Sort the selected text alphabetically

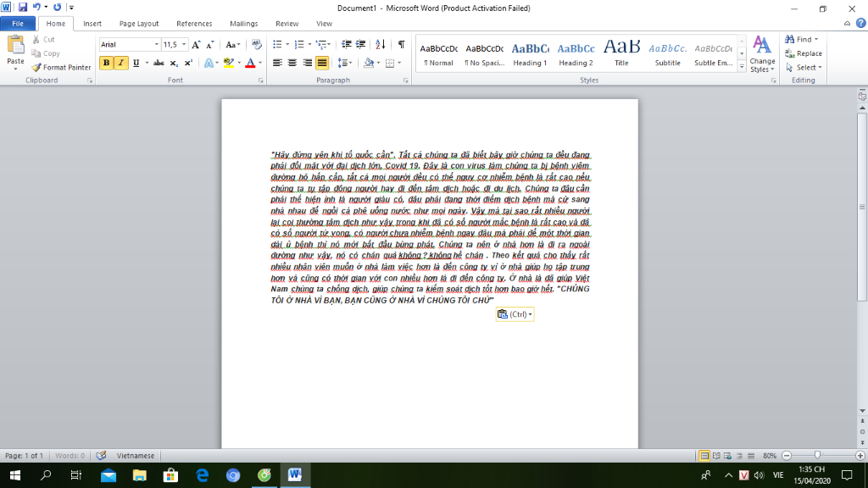[381, 44]
